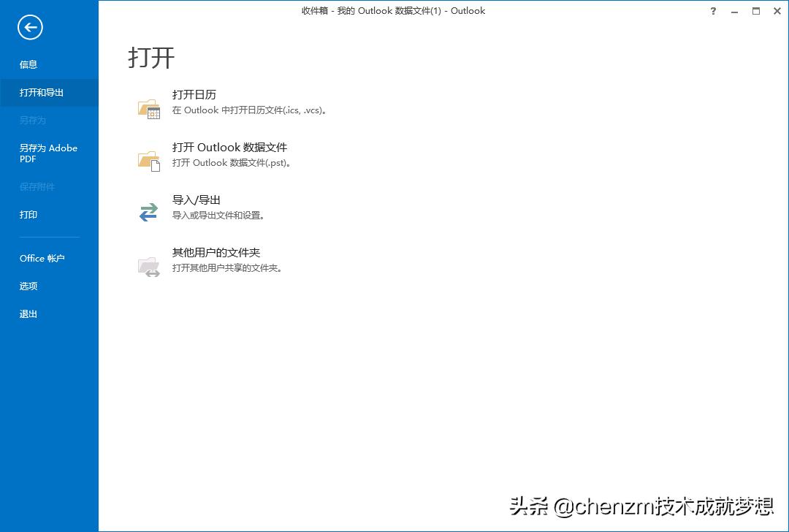This screenshot has width=789, height=532.
Task: Switch to the 信息 section
Action: [28, 64]
